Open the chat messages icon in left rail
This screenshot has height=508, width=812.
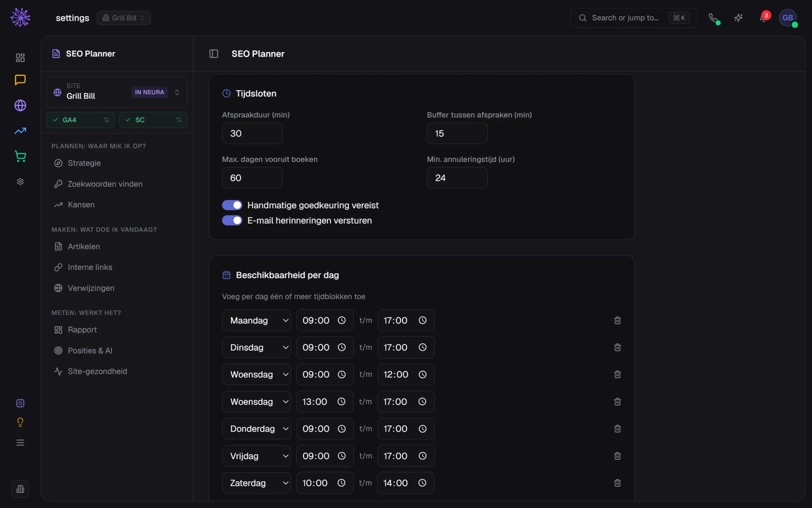coord(20,80)
